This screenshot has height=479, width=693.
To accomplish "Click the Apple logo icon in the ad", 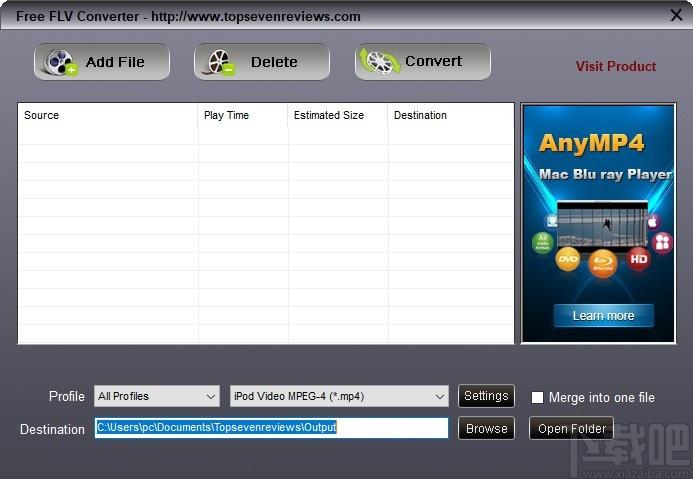I will tap(653, 222).
